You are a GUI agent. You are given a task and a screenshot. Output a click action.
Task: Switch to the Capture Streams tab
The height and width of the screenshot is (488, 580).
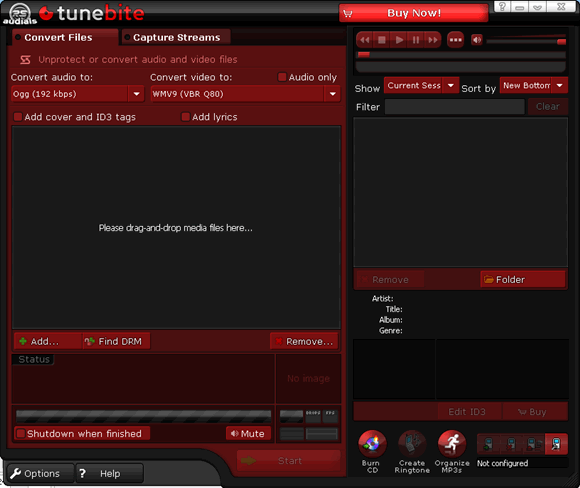(x=176, y=37)
